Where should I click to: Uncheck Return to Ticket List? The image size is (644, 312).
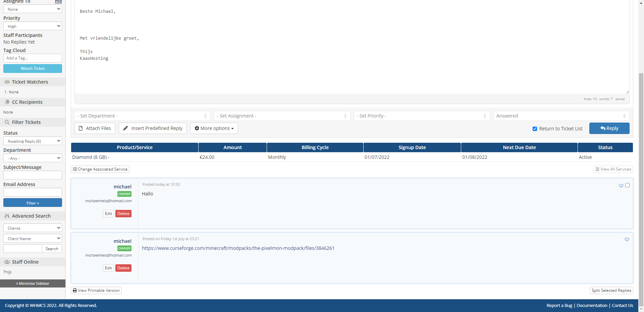(535, 129)
